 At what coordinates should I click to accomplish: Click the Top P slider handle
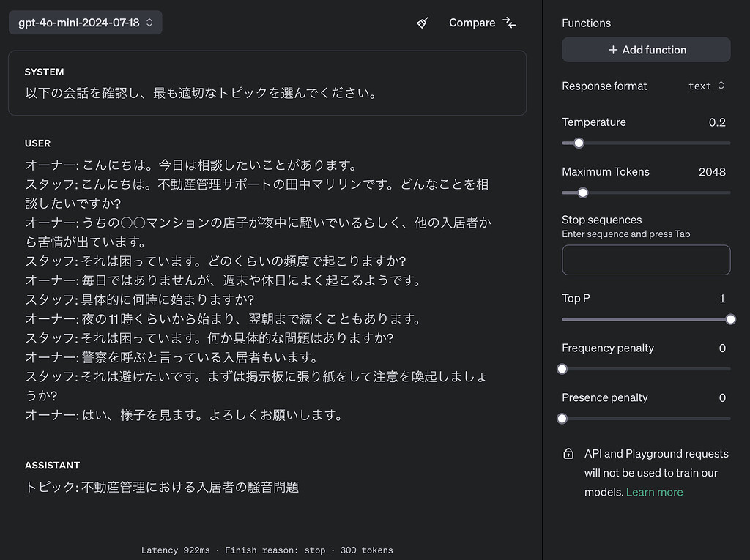(x=730, y=319)
